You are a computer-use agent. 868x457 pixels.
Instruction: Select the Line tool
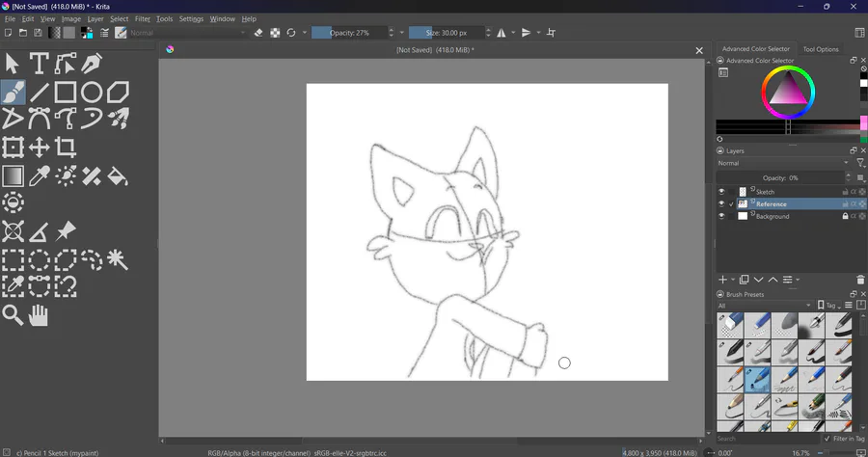(39, 92)
